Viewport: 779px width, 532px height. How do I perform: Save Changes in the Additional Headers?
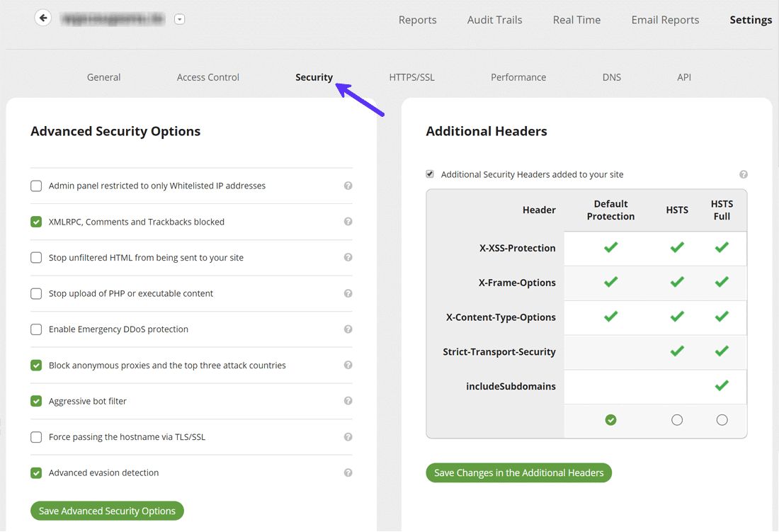click(518, 472)
